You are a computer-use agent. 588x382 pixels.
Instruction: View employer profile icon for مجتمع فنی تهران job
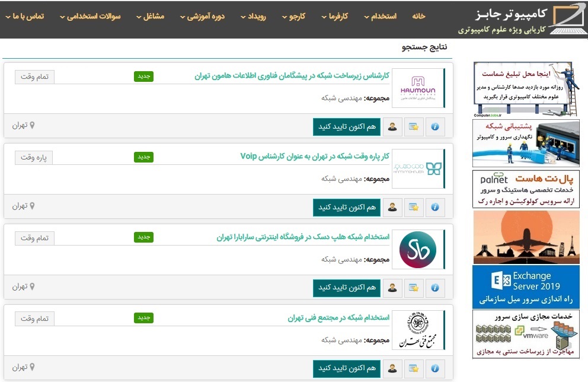point(392,368)
